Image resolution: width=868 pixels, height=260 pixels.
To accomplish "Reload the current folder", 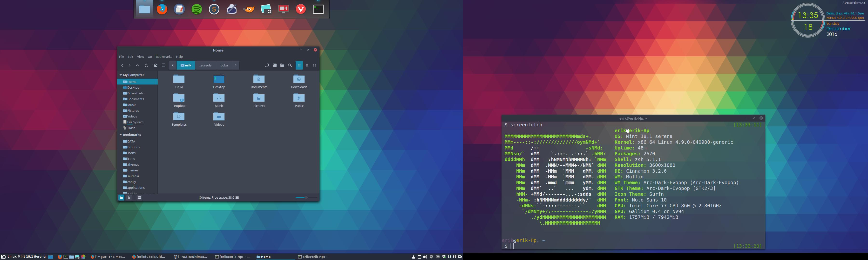I will [x=147, y=65].
